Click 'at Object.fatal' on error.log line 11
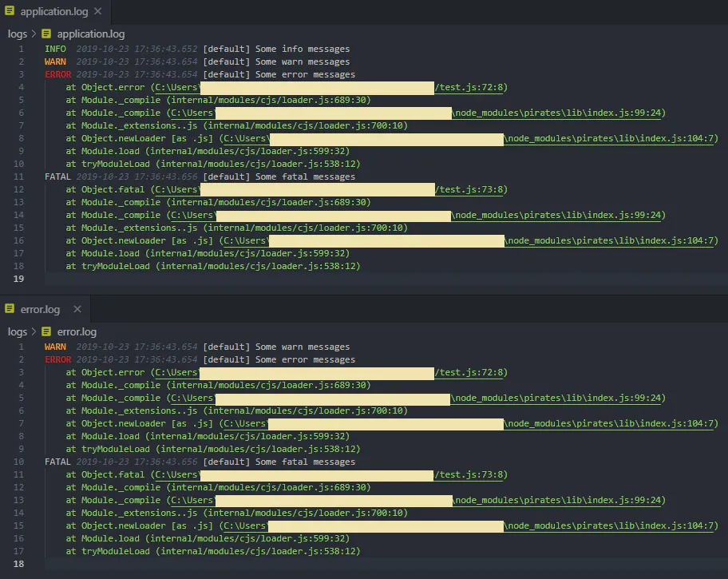728x579 pixels. (105, 475)
